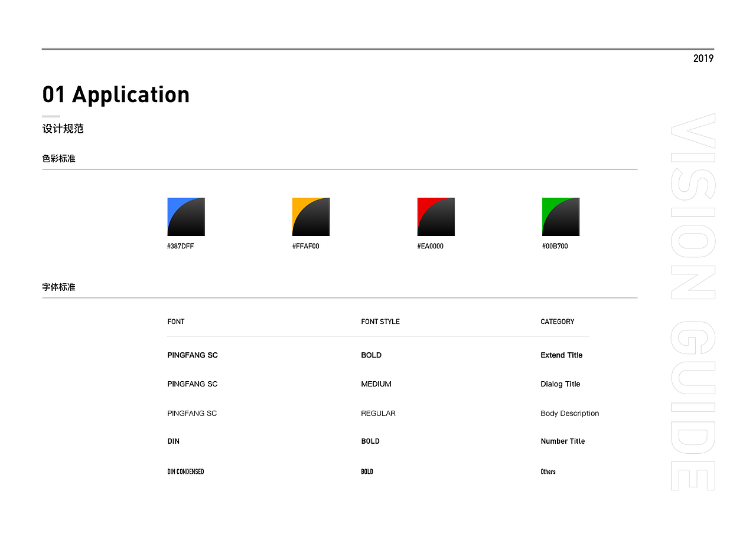Image resolution: width=756 pixels, height=537 pixels.
Task: Select the 设计规范 subtitle text
Action: (63, 129)
